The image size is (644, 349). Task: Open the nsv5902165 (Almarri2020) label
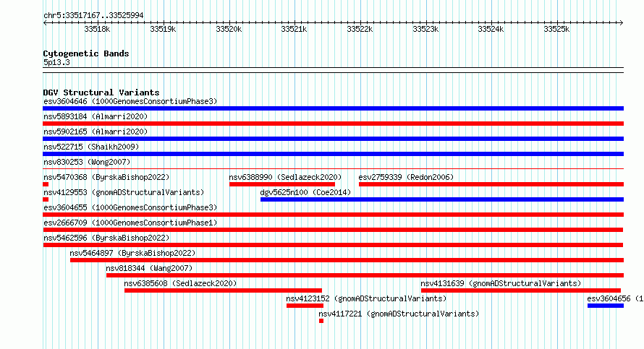[96, 132]
